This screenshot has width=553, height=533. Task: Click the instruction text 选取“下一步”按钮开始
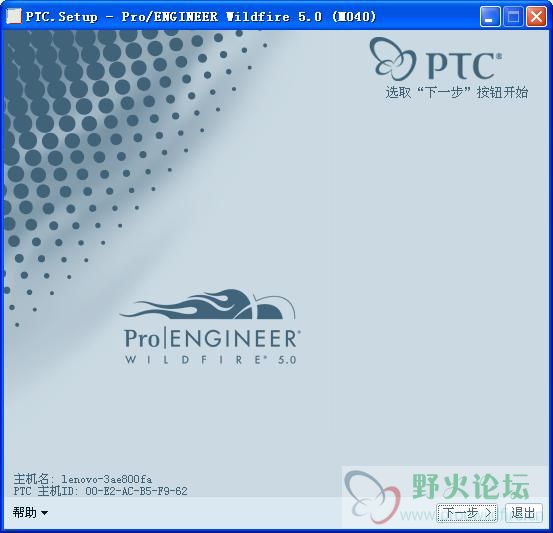(457, 92)
